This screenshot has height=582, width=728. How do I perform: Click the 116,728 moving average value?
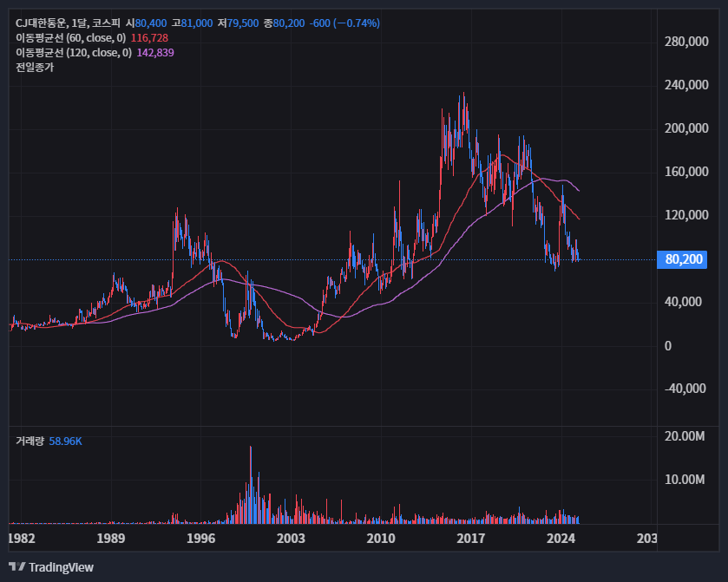[149, 38]
